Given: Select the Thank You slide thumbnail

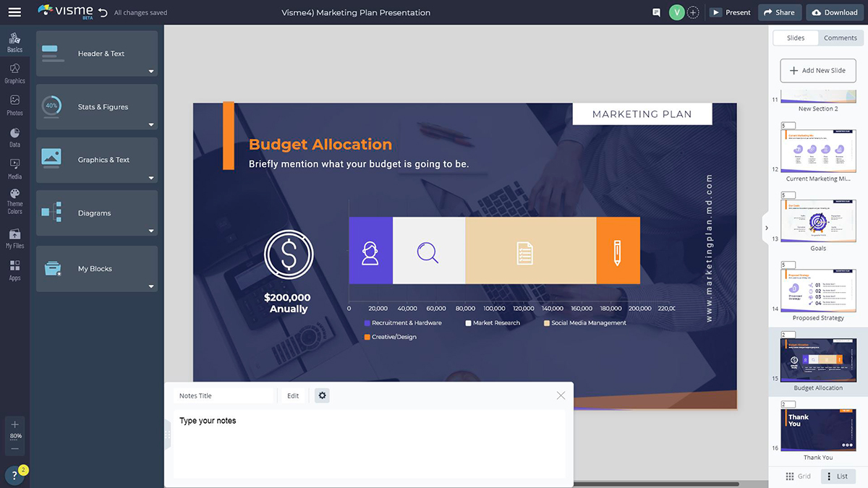Looking at the screenshot, I should coord(817,429).
